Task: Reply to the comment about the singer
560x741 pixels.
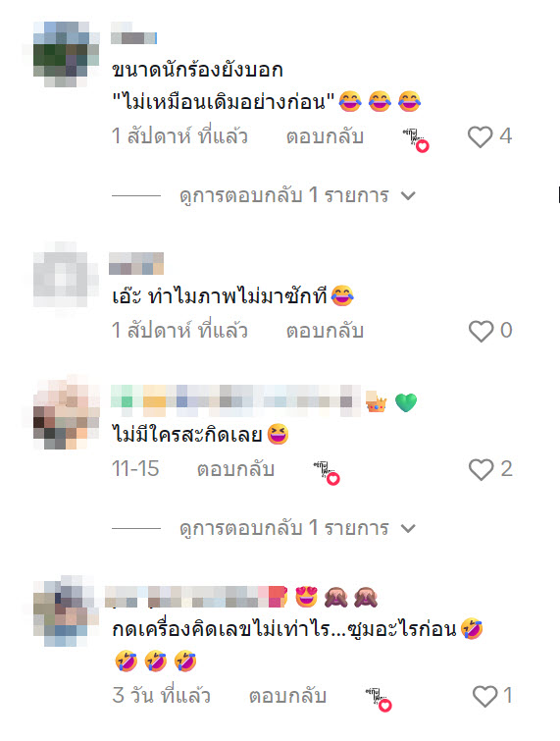Action: click(x=325, y=136)
